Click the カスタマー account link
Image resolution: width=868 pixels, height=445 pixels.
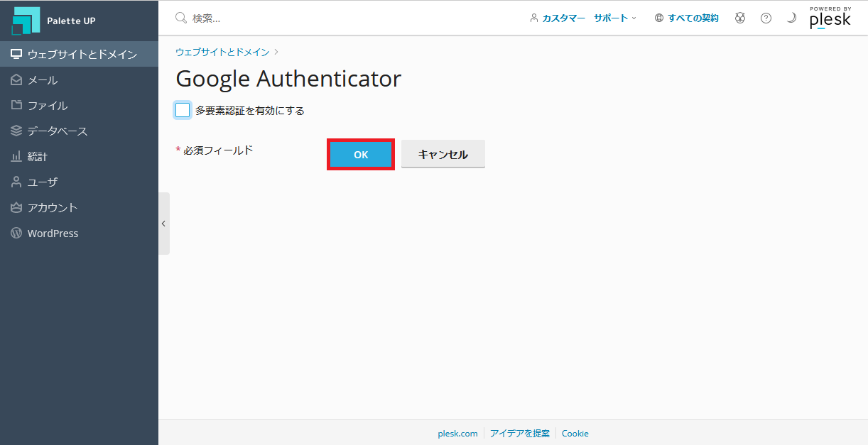563,18
